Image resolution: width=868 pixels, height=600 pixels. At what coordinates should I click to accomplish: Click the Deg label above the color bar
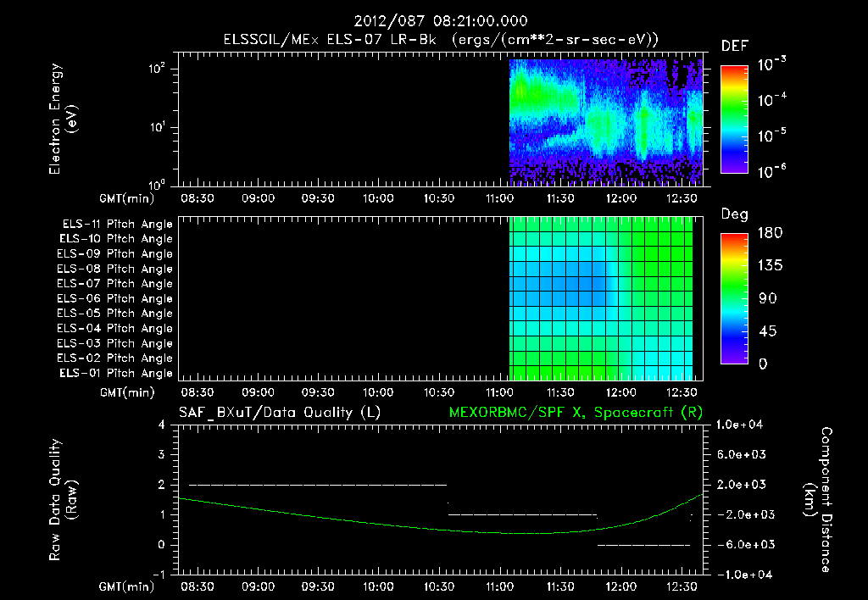[x=735, y=214]
